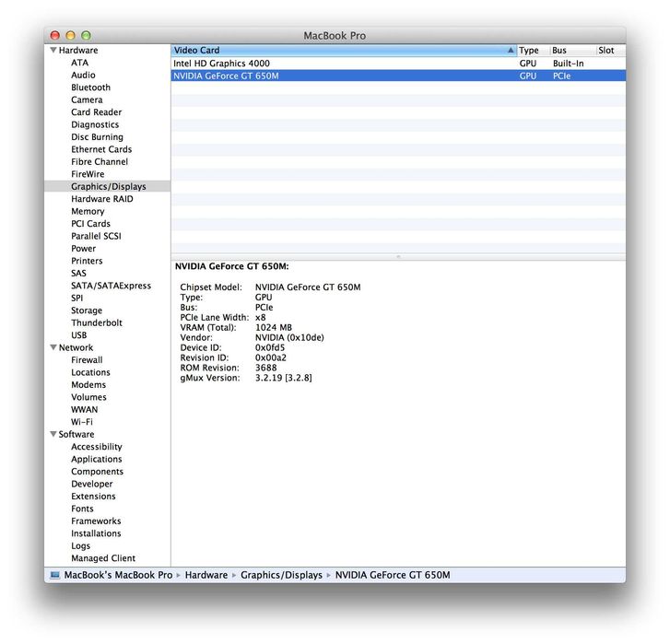Select Disc Burning in the sidebar
This screenshot has width=670, height=644.
tap(97, 136)
